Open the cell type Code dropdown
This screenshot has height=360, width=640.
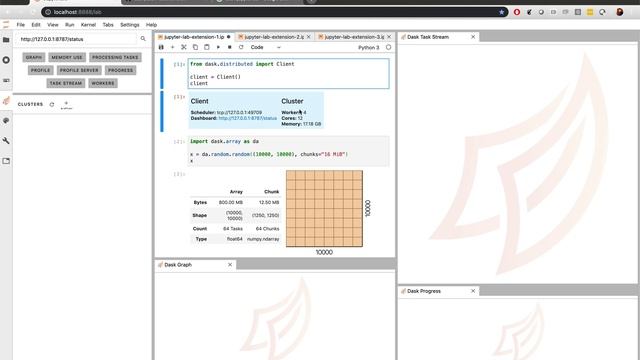(265, 47)
